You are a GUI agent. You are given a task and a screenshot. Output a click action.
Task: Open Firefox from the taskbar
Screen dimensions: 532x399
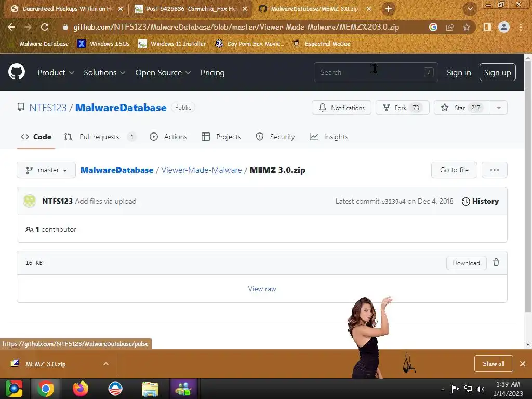pyautogui.click(x=81, y=389)
